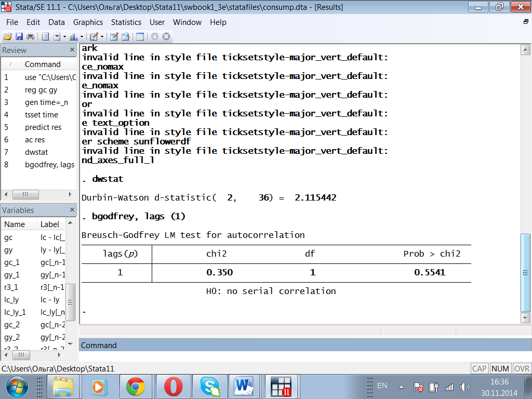Click variable gc_1 in Variables panel
This screenshot has height=399, width=532.
tap(12, 262)
